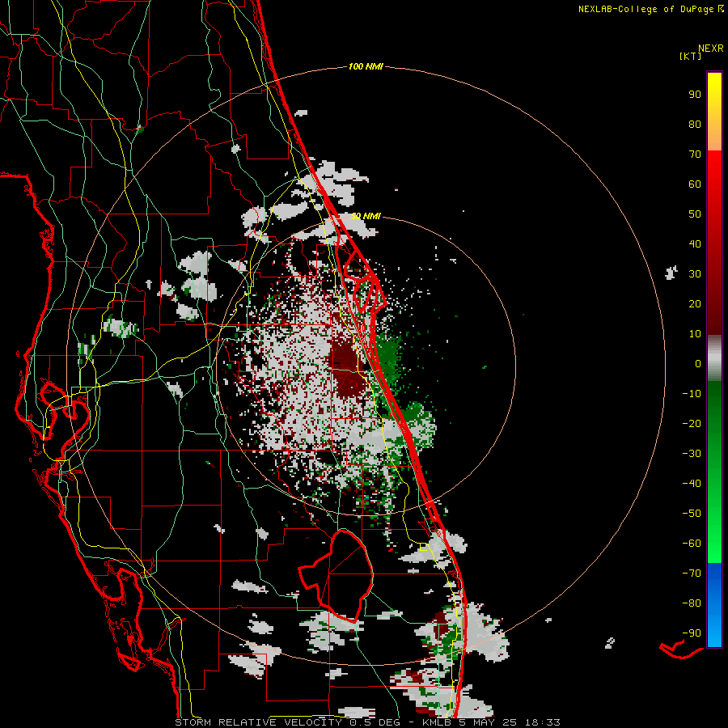Pick the yellow band atop the color bar
728x728 pixels.
click(714, 112)
